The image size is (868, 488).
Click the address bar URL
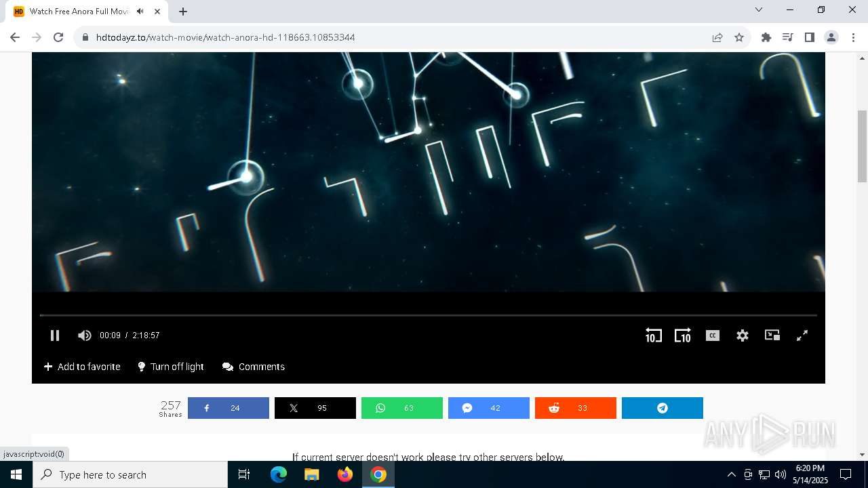tap(226, 37)
